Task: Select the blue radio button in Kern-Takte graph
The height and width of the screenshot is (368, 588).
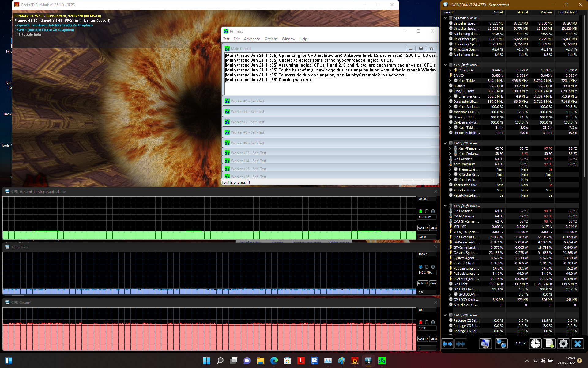Action: pyautogui.click(x=420, y=267)
